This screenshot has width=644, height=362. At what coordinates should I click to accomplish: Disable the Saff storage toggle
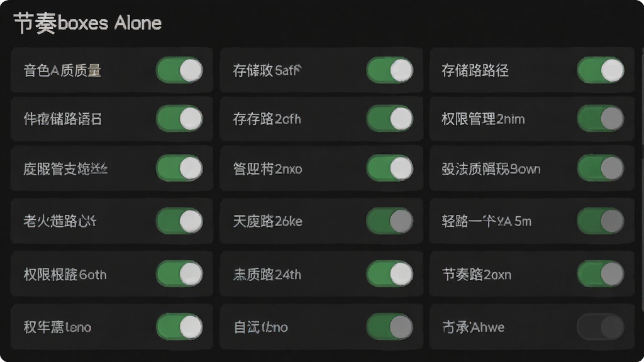pyautogui.click(x=390, y=70)
